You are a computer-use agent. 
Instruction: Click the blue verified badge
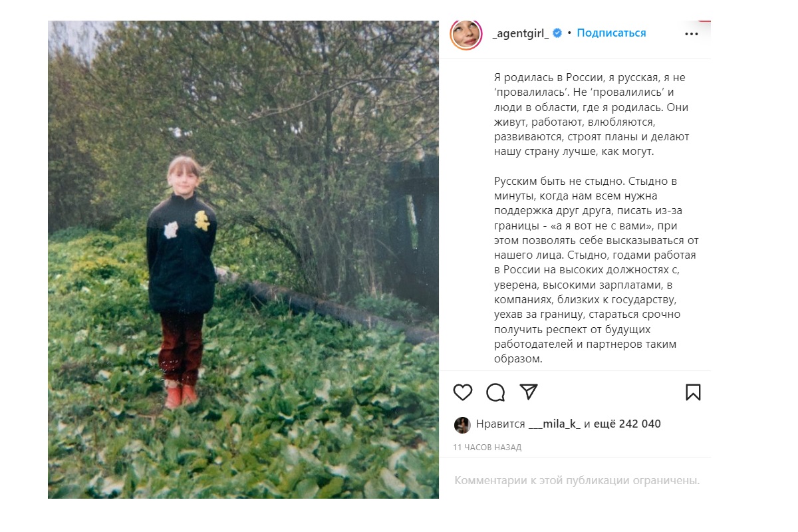558,33
